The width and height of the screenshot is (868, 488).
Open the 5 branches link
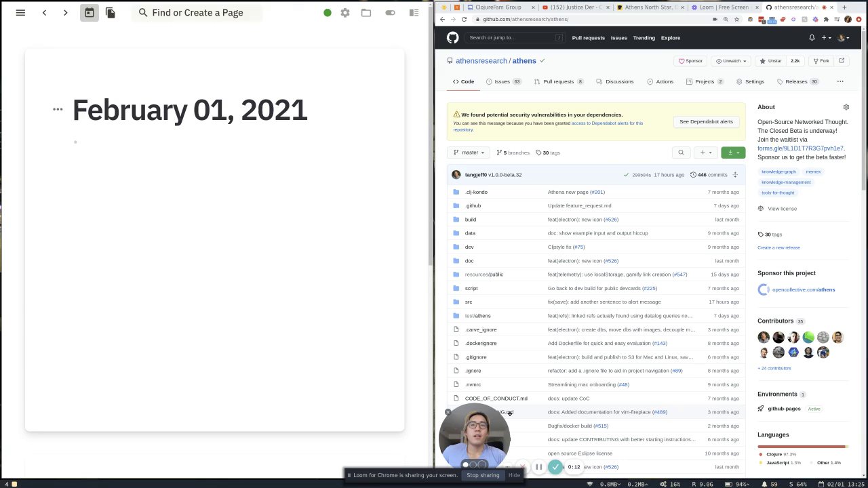513,152
